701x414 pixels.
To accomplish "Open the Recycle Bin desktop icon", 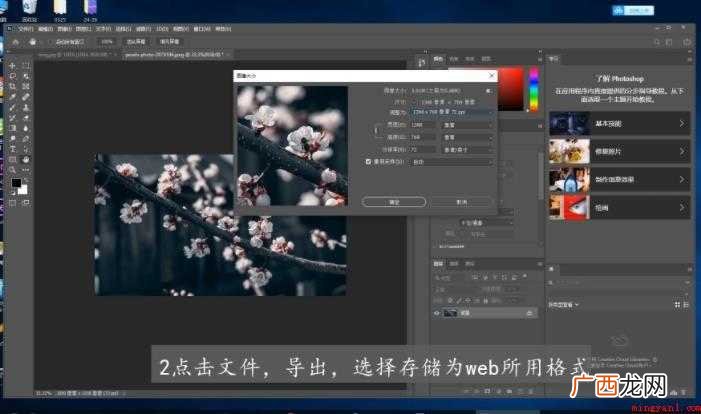I will coord(30,11).
